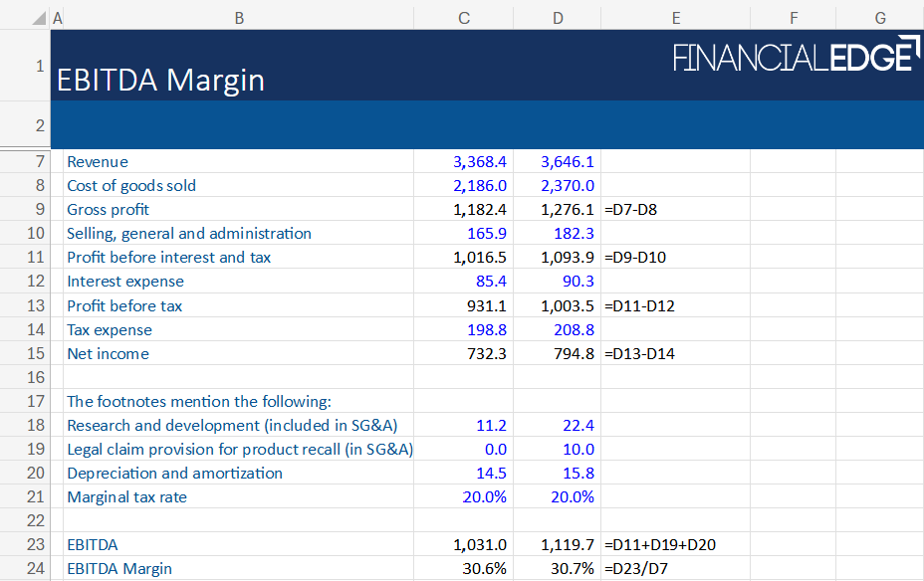
Task: Select the Revenue label cell
Action: (x=98, y=161)
